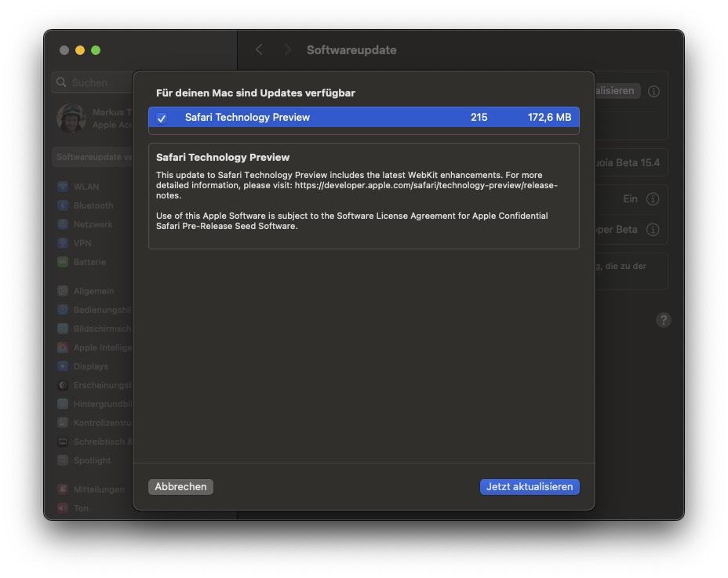
Task: Select the Ton speaker icon in sidebar
Action: click(63, 508)
